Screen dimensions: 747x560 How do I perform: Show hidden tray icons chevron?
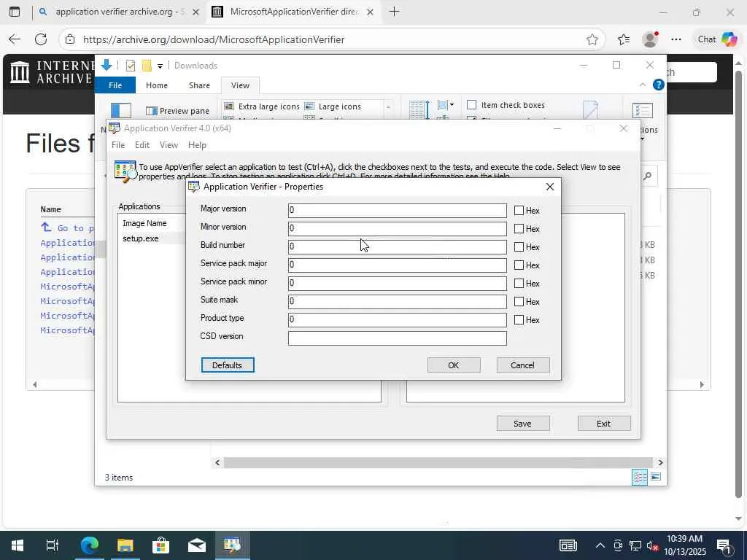(x=600, y=545)
